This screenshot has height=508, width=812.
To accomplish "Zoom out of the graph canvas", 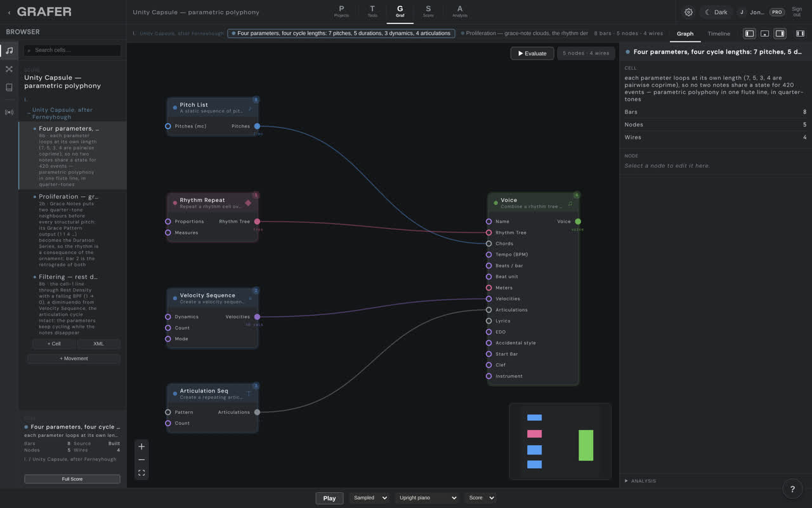I will coord(141,460).
